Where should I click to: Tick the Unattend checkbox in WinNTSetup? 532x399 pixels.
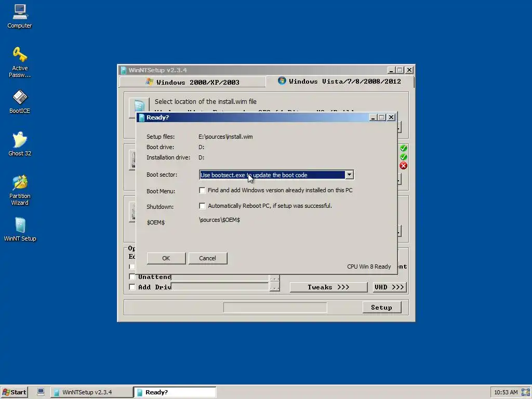(132, 277)
